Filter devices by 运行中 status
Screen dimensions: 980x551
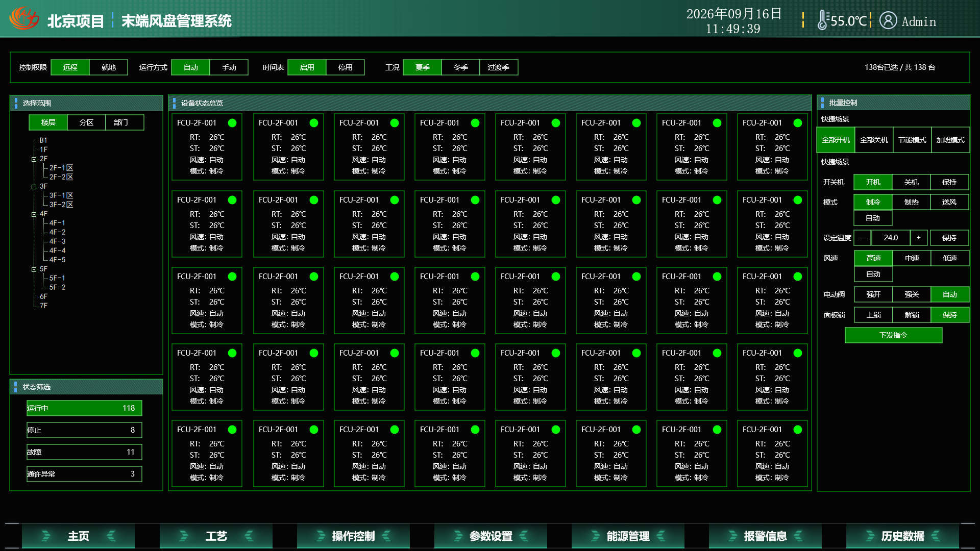pos(84,408)
